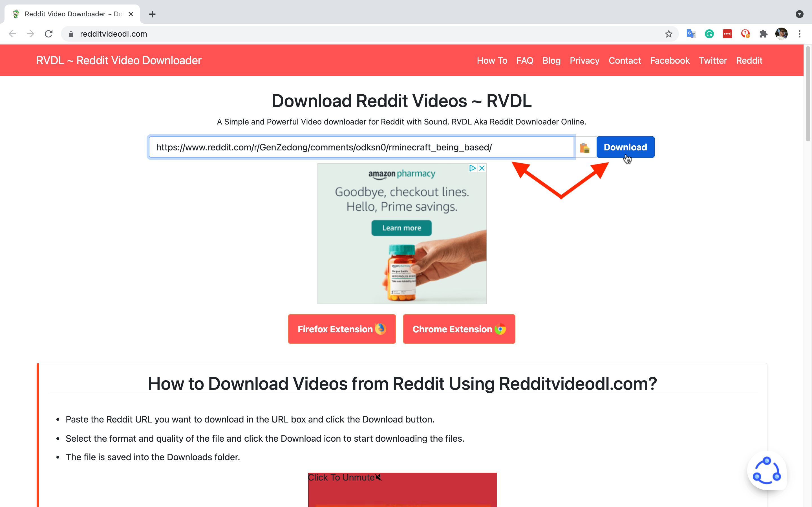
Task: Click the ad close X button
Action: pos(482,168)
